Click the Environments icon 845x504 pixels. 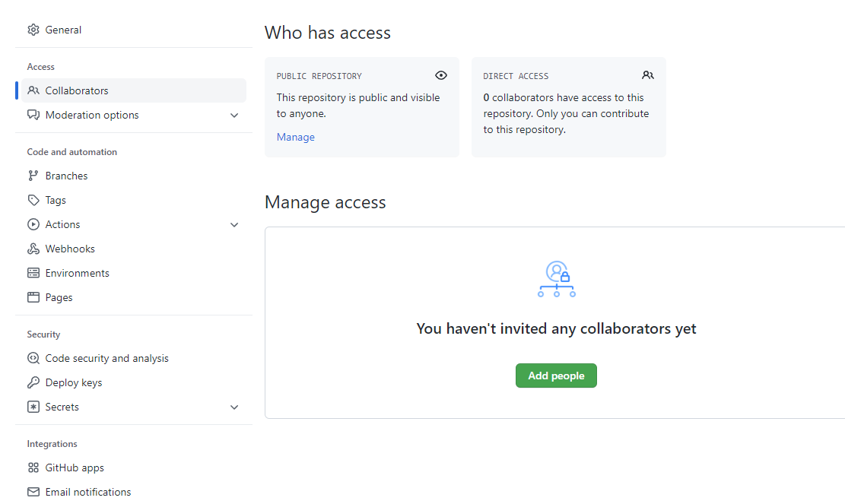[33, 273]
